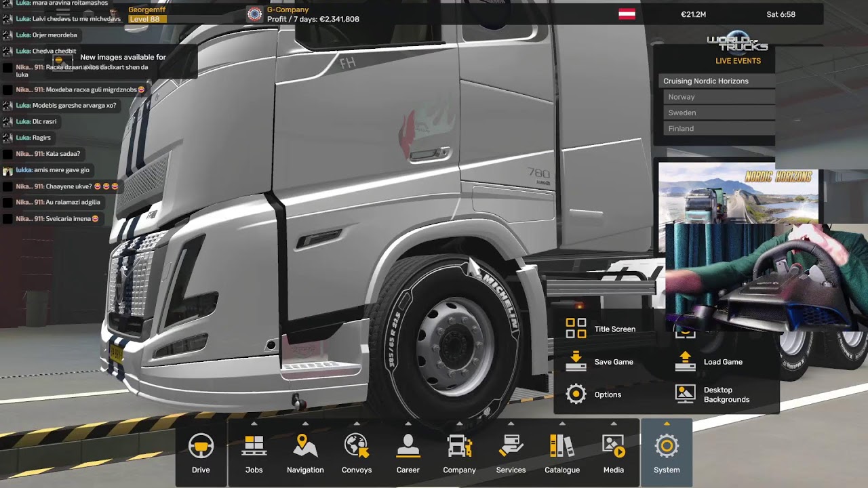Select the System gear icon
The width and height of the screenshot is (868, 488).
[x=667, y=446]
